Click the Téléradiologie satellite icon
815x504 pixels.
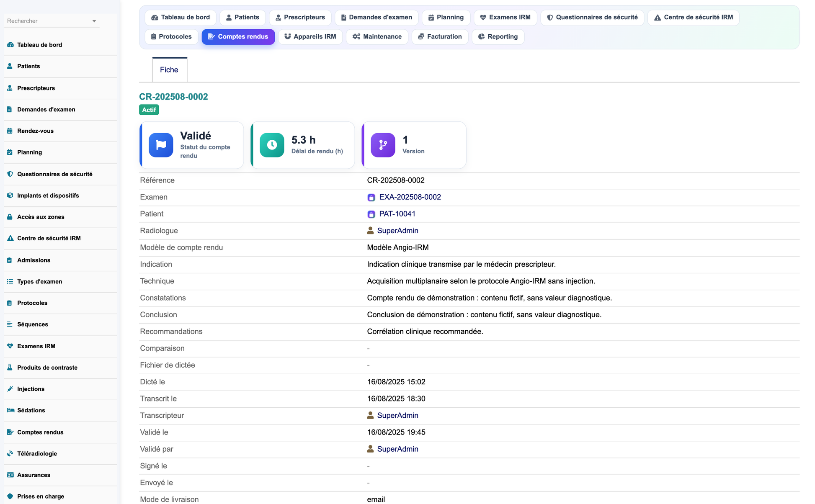pyautogui.click(x=10, y=453)
